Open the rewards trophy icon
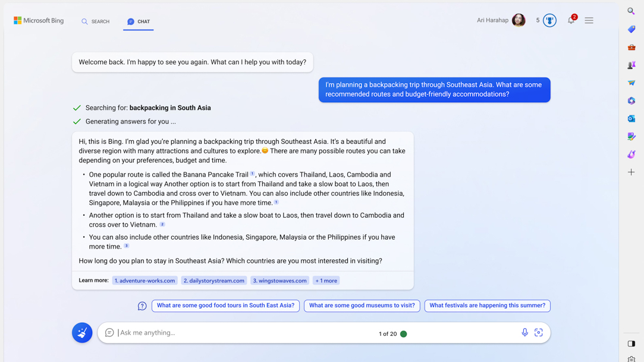The image size is (644, 362). point(549,20)
